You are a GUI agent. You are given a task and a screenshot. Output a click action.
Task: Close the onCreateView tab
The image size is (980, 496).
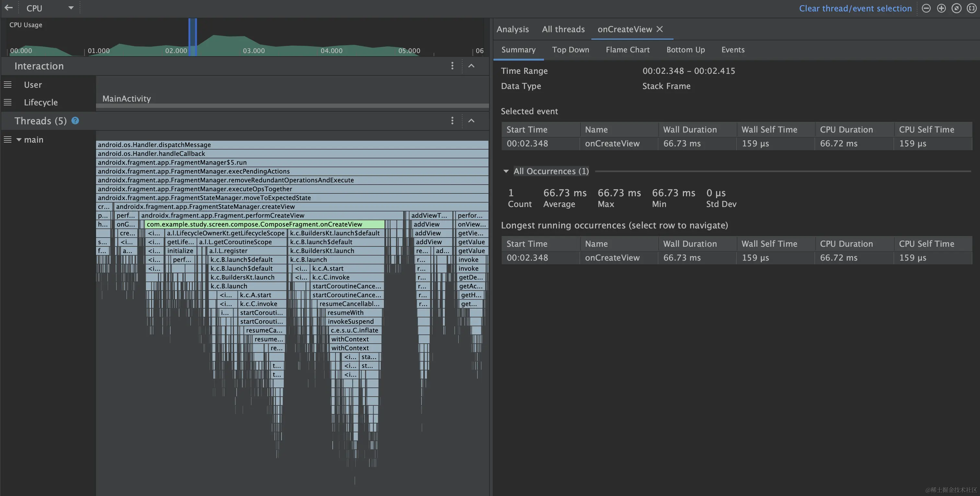point(660,29)
